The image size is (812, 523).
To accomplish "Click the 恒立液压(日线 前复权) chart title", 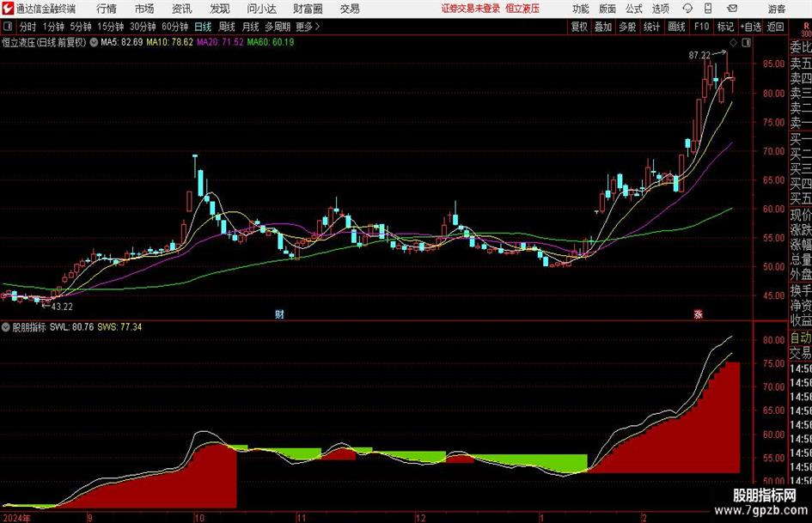I will 44,42.
